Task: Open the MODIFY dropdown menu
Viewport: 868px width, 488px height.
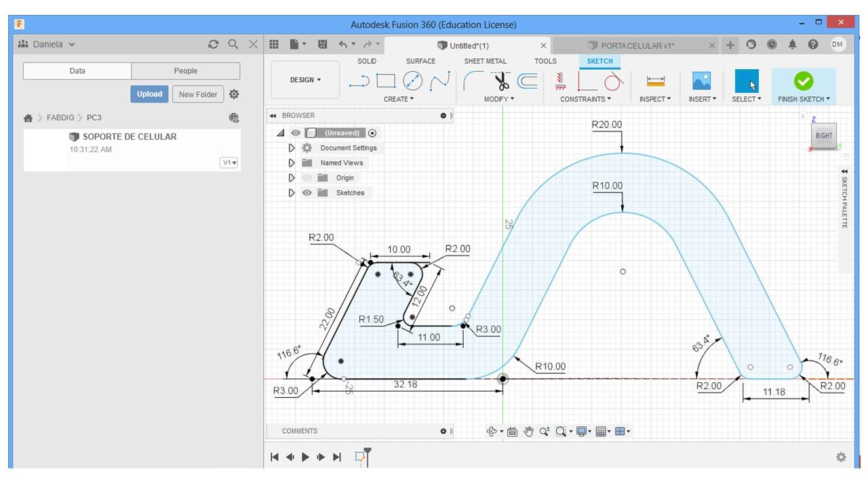Action: point(499,99)
